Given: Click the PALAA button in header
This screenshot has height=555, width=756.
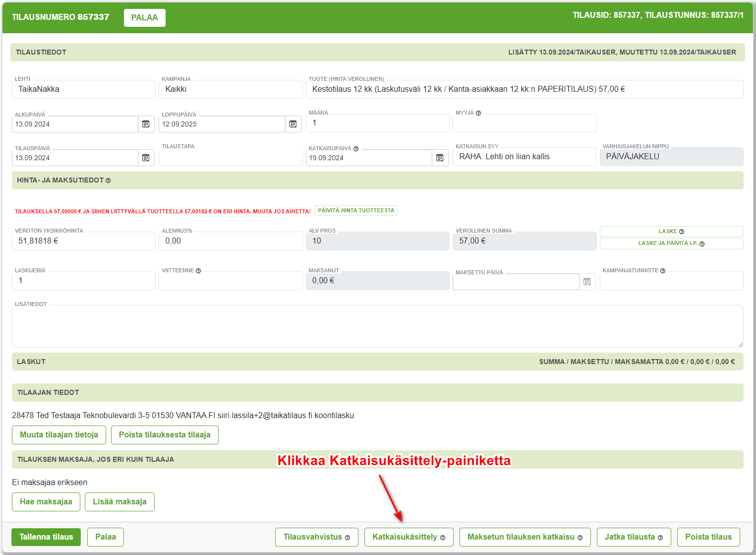Looking at the screenshot, I should tap(145, 18).
